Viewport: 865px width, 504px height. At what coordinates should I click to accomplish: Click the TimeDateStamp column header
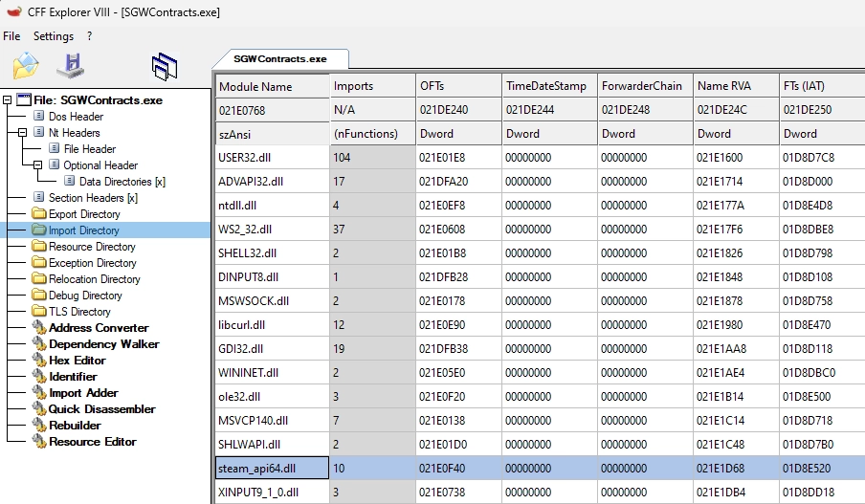(549, 86)
